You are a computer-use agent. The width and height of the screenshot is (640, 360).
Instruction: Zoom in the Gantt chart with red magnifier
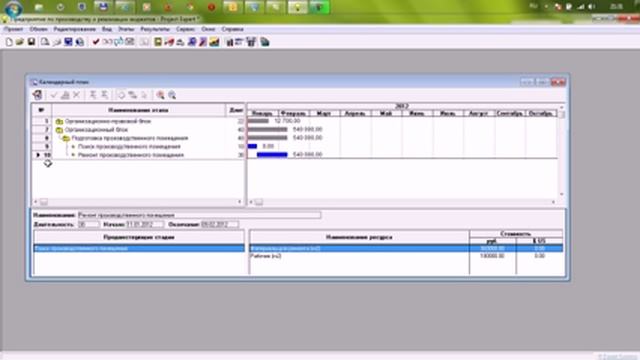click(x=160, y=95)
